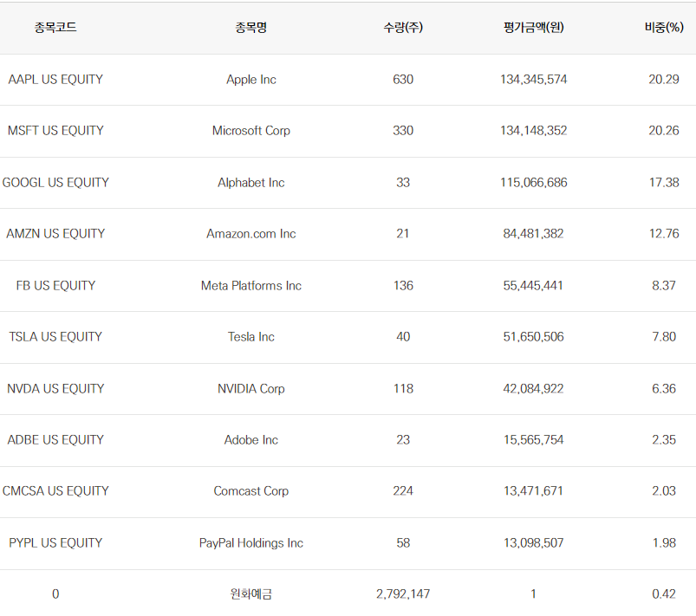Select the Apple Inc name cell
This screenshot has width=696, height=616.
pos(250,80)
